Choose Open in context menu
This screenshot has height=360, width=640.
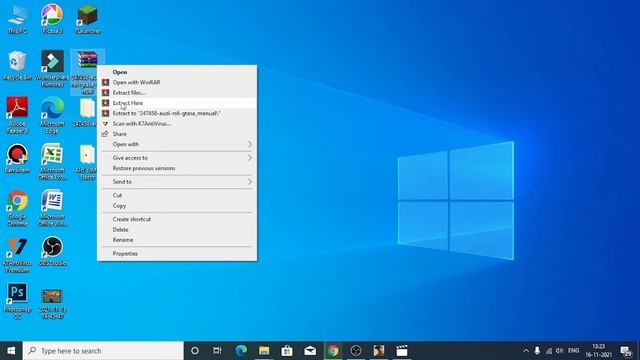pyautogui.click(x=177, y=72)
